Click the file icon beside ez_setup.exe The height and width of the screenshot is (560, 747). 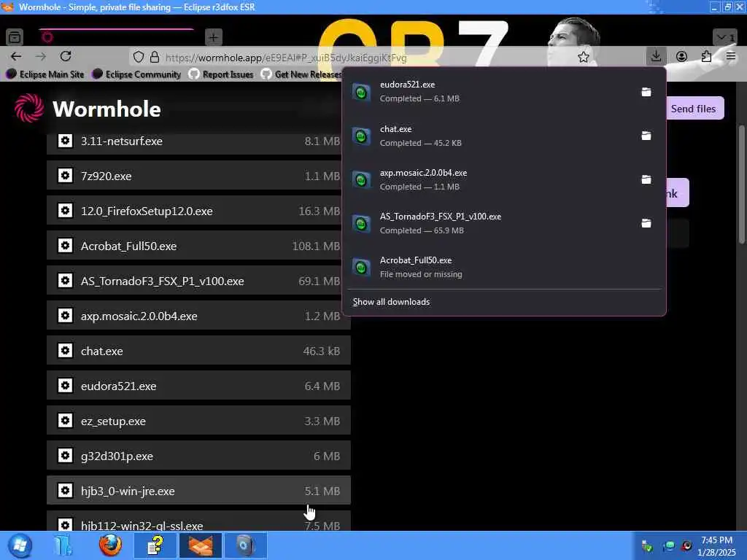(65, 421)
